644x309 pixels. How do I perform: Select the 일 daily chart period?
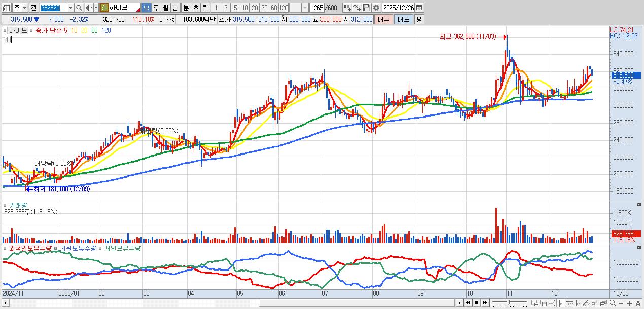click(x=147, y=8)
